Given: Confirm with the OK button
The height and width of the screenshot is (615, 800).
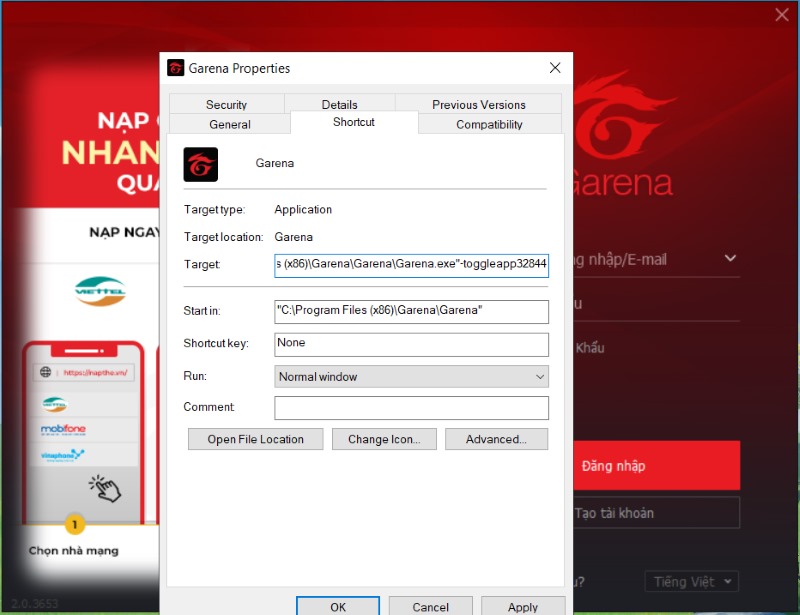Looking at the screenshot, I should [338, 606].
